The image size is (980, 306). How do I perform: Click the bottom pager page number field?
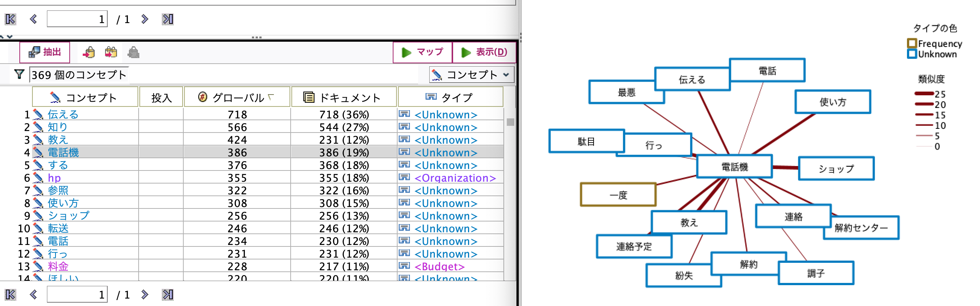(x=77, y=294)
